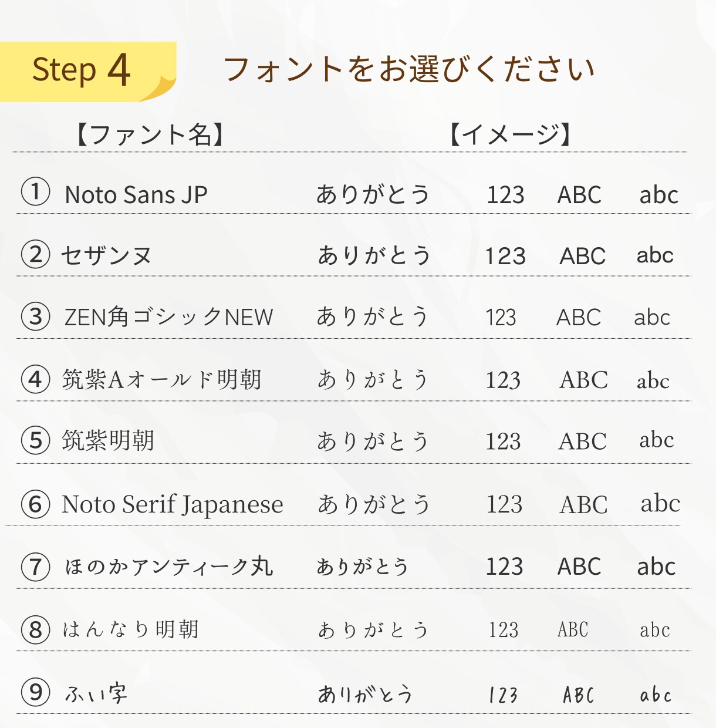The width and height of the screenshot is (716, 728).
Task: Click the 筑紫明朝 ABC sample
Action: (x=582, y=441)
